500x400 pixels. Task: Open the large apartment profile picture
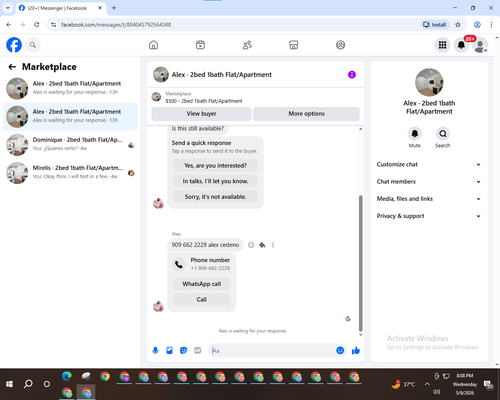point(429,82)
